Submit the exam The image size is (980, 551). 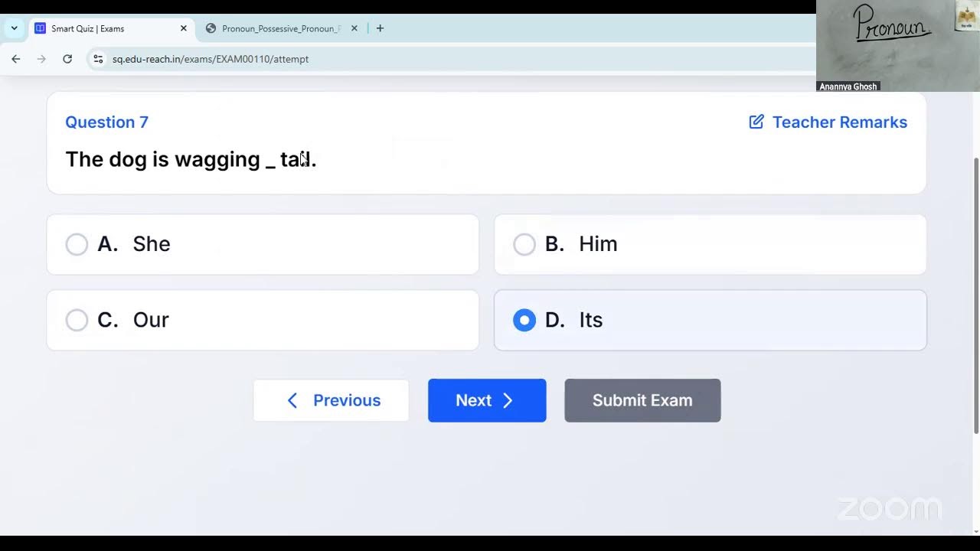642,400
